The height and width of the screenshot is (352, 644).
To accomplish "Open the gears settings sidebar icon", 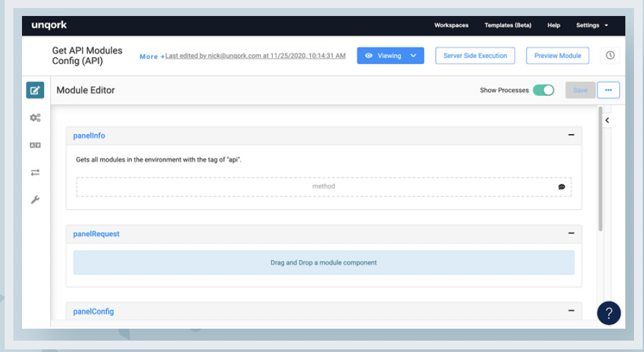I will 35,118.
